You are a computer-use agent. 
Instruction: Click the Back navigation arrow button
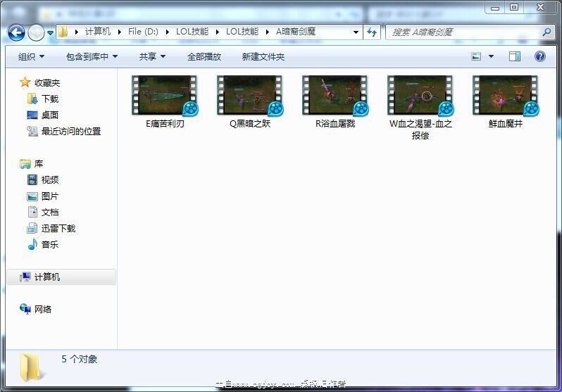16,32
